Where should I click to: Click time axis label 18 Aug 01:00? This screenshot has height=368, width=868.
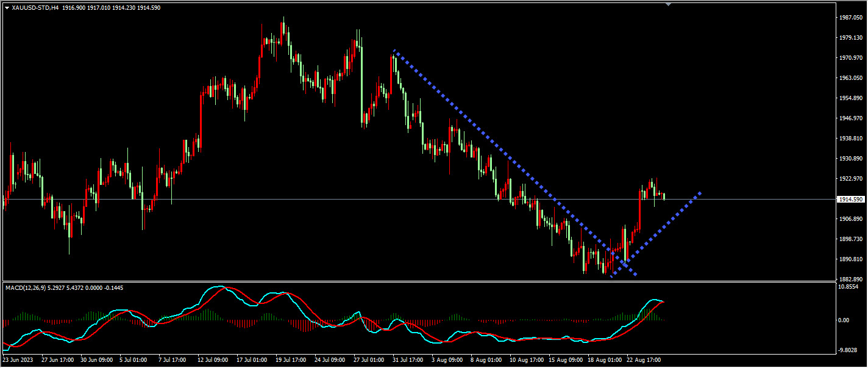[604, 360]
